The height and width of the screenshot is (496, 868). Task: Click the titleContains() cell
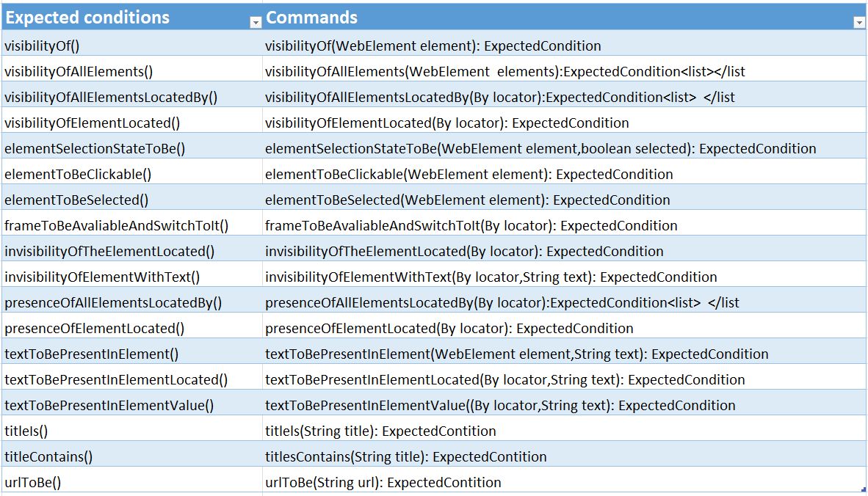[131, 456]
